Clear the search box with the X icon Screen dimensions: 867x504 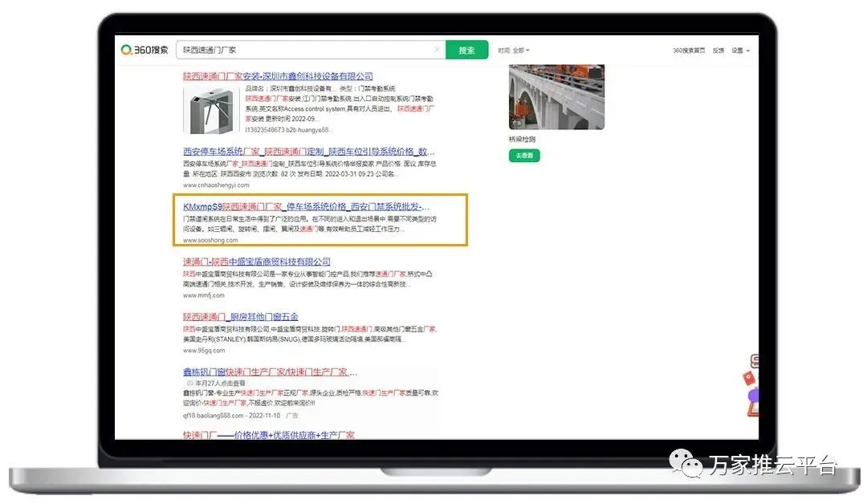pyautogui.click(x=437, y=50)
